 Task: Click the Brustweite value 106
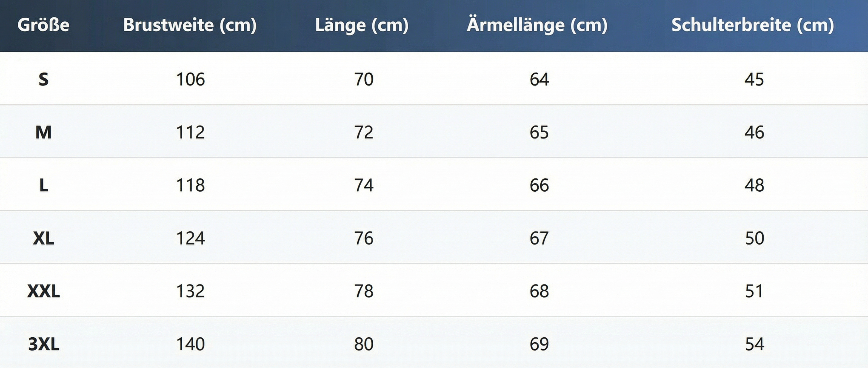(x=190, y=79)
